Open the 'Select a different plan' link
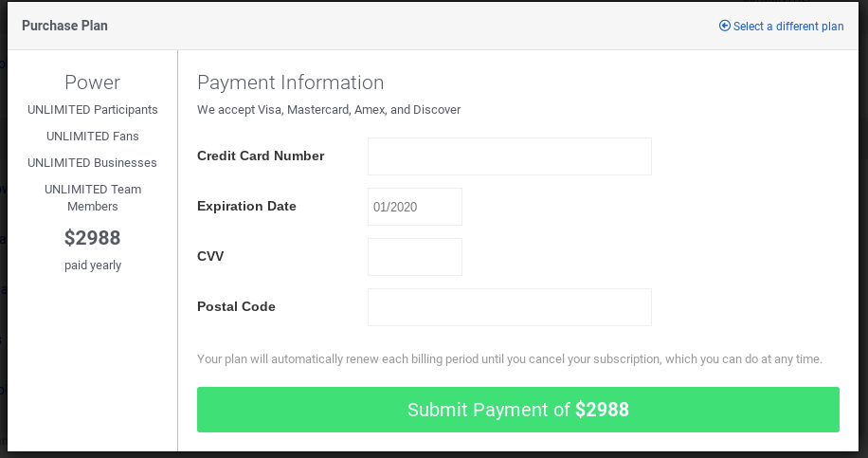868x458 pixels. pyautogui.click(x=787, y=27)
